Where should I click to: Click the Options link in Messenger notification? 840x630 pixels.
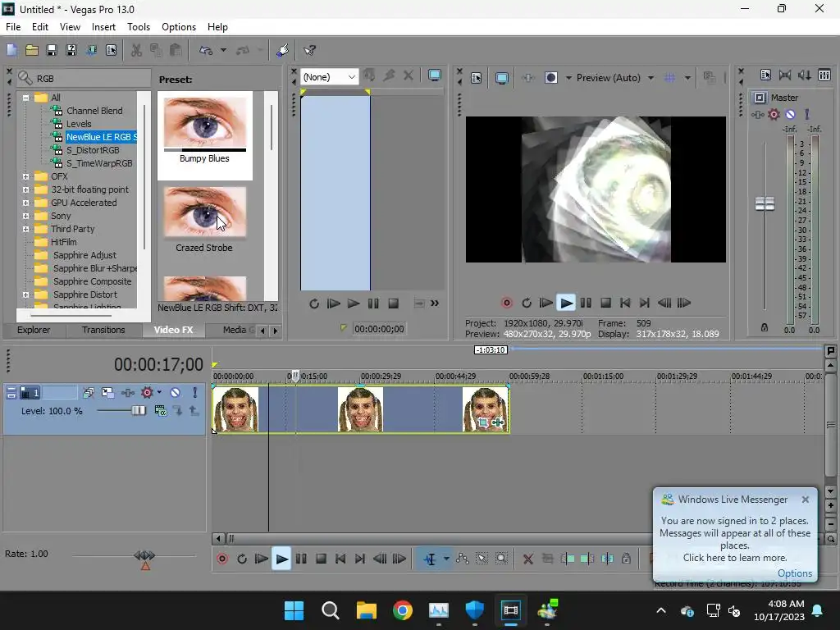click(x=794, y=573)
